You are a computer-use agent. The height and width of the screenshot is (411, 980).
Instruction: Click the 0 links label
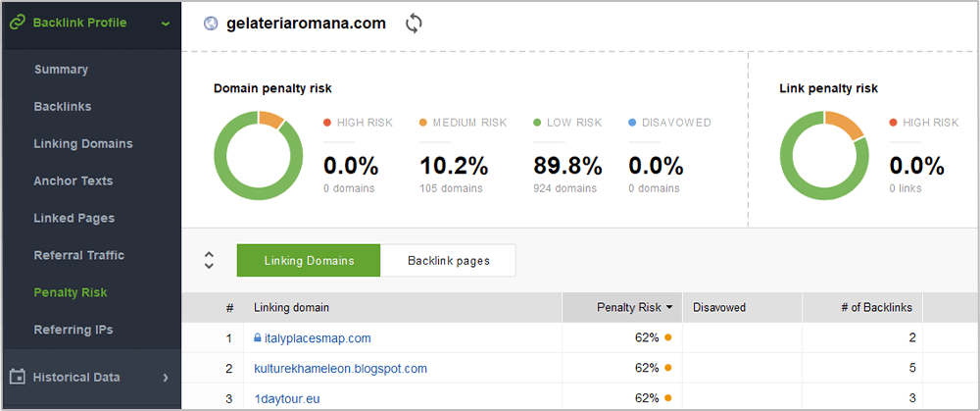906,188
